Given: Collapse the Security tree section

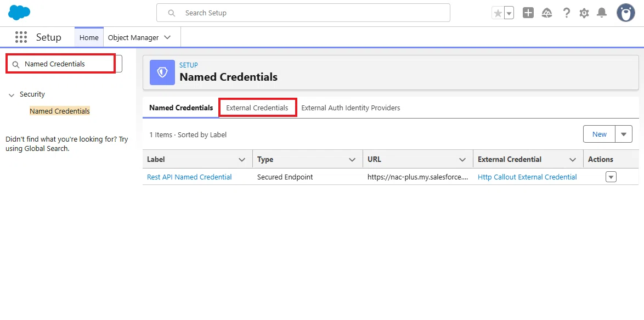Looking at the screenshot, I should click(12, 95).
